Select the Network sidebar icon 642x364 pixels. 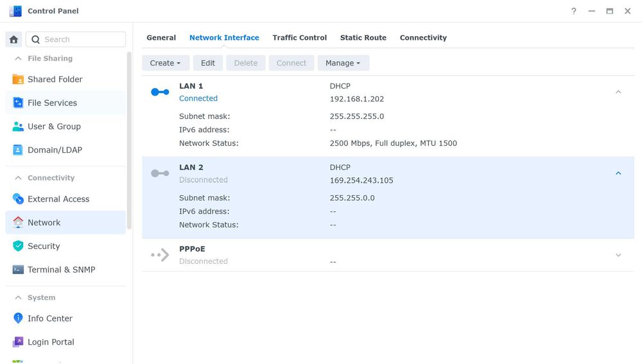tap(18, 222)
